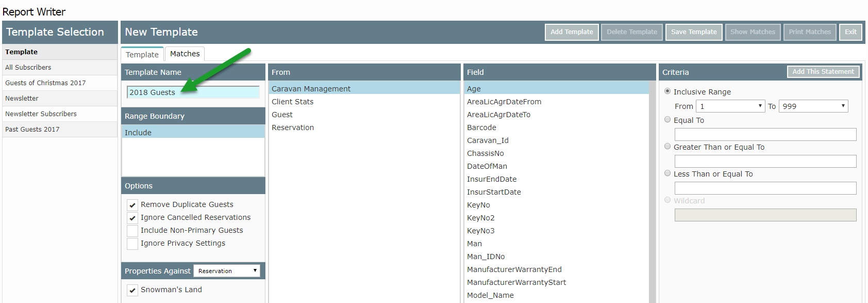Enable Ignore Privacy Settings
Image resolution: width=868 pixels, height=303 pixels.
132,244
